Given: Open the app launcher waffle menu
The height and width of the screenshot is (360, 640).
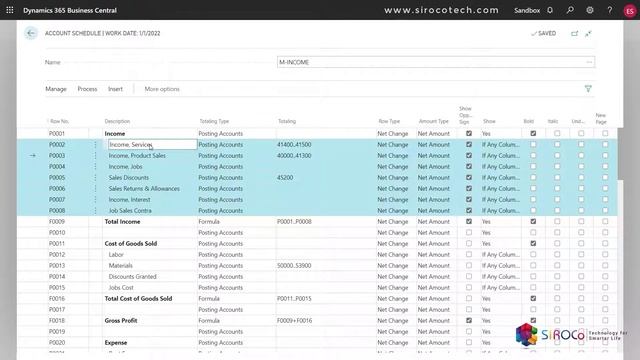Looking at the screenshot, I should point(10,10).
